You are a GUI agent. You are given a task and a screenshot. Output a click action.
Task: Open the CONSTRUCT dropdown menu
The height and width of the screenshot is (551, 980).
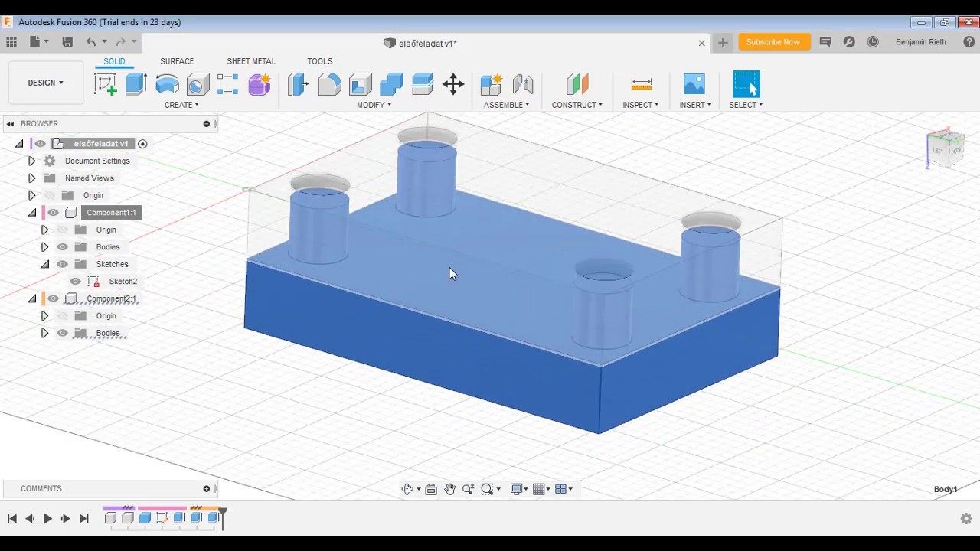577,105
